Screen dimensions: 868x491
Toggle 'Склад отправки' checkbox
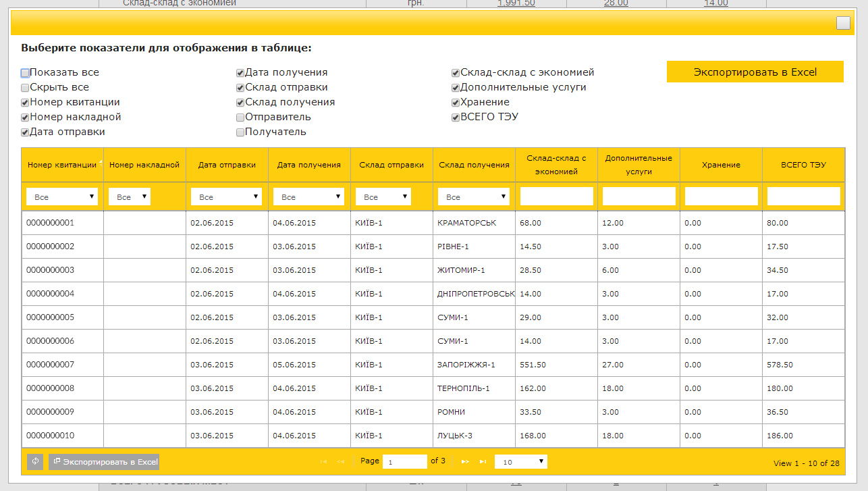click(240, 88)
